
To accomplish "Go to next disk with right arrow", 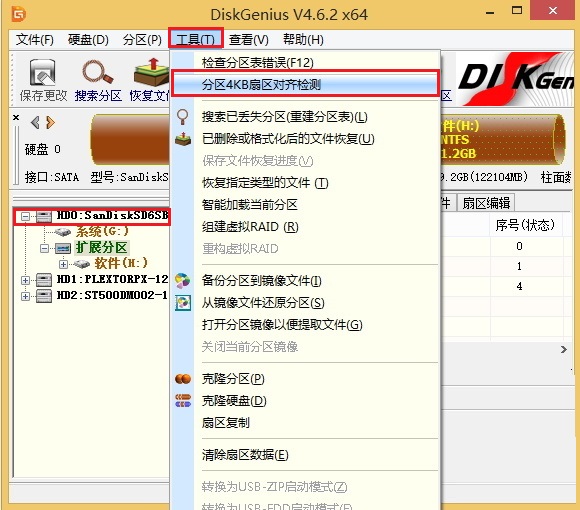I will pos(50,122).
